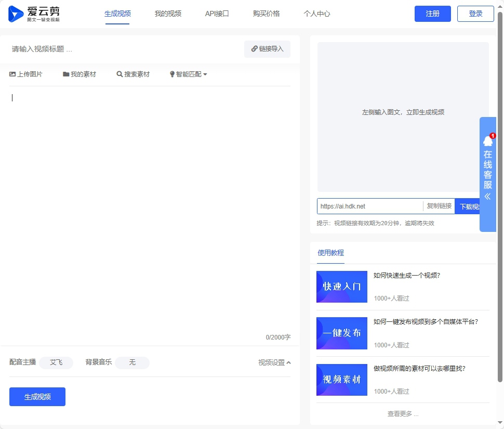The width and height of the screenshot is (504, 429).
Task: Open 我的素材 via the folder icon
Action: click(66, 74)
